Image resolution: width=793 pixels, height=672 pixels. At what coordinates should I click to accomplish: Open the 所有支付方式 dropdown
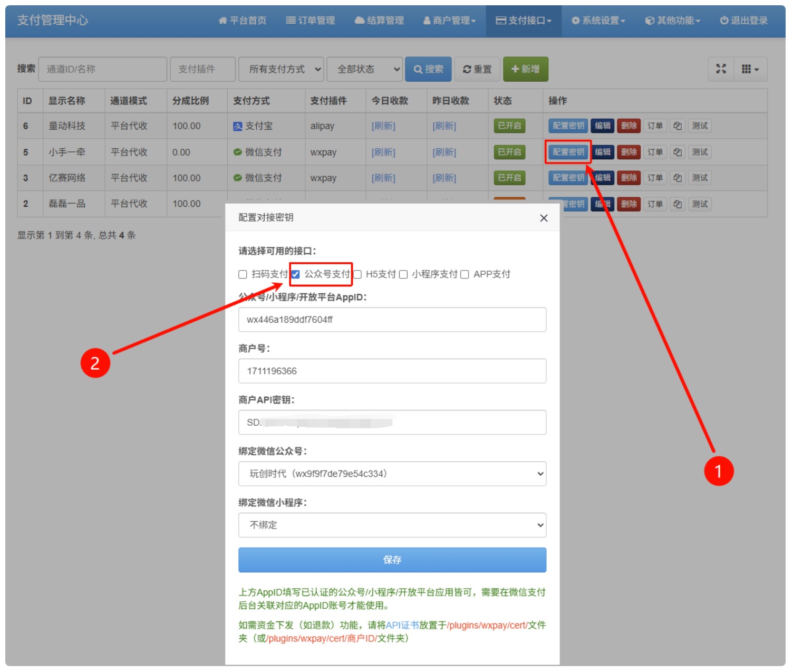click(281, 69)
